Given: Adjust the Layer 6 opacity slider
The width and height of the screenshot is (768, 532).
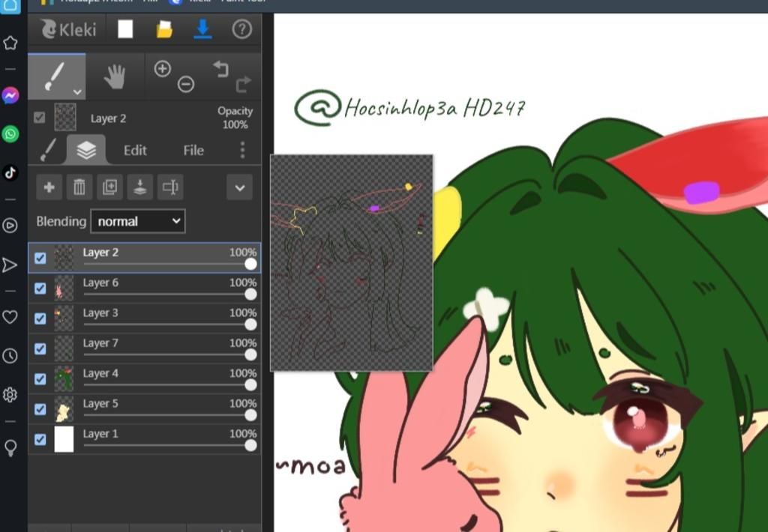Looking at the screenshot, I should point(169,294).
